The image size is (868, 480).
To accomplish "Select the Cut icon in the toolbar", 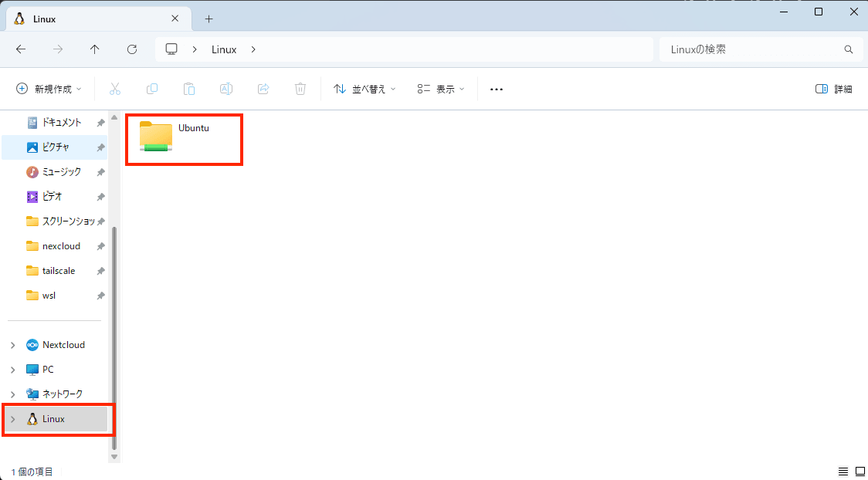I will pyautogui.click(x=114, y=89).
